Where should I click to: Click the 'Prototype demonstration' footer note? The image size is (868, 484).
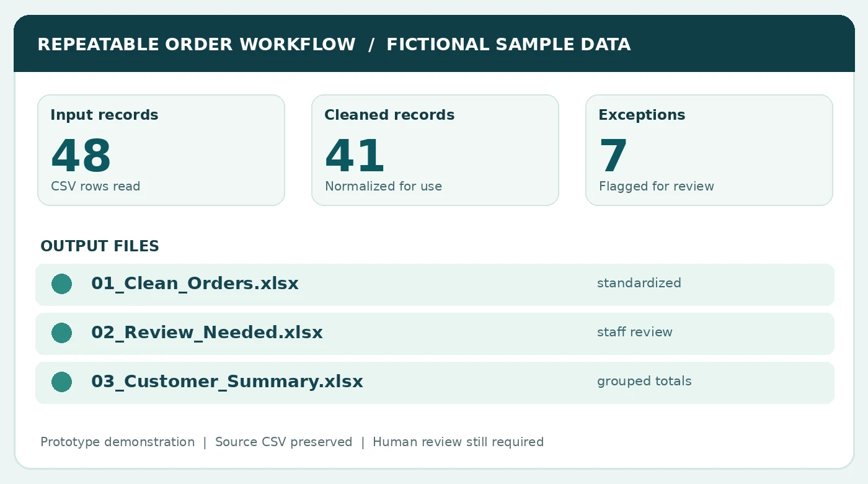pyautogui.click(x=117, y=442)
